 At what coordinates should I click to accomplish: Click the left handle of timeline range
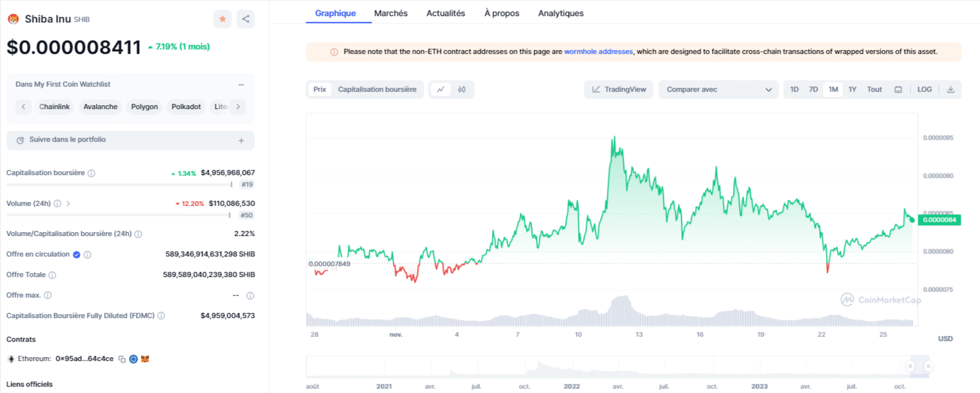[909, 366]
